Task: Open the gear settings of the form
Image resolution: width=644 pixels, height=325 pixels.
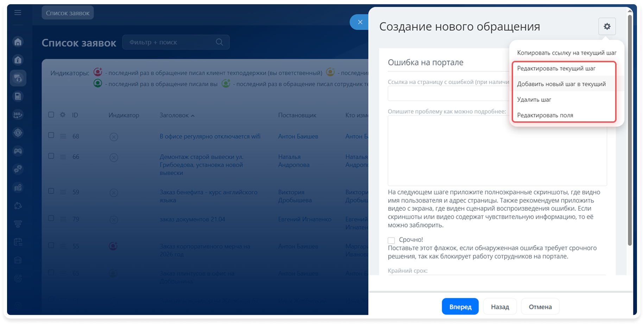Action: pos(607,26)
